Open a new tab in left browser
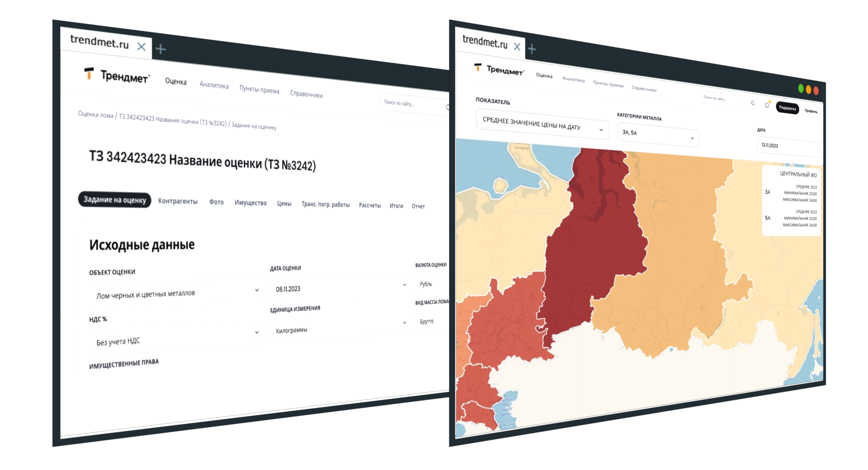This screenshot has width=868, height=470. [x=161, y=49]
